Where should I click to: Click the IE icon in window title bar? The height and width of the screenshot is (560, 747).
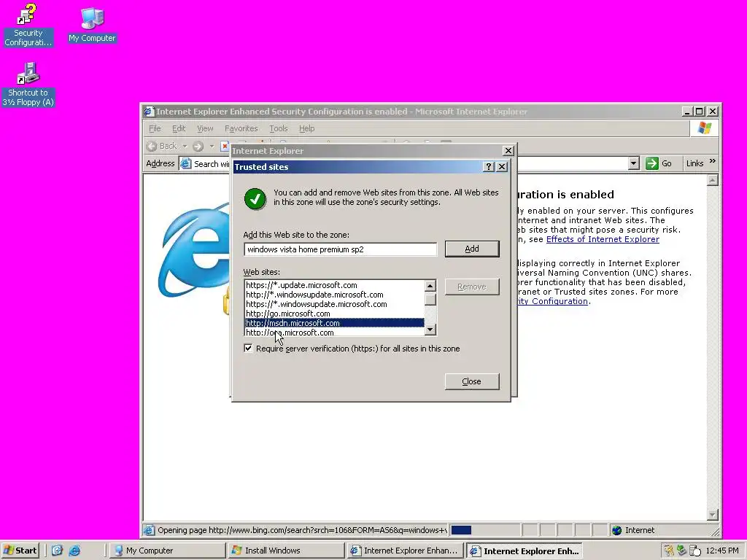pyautogui.click(x=149, y=112)
